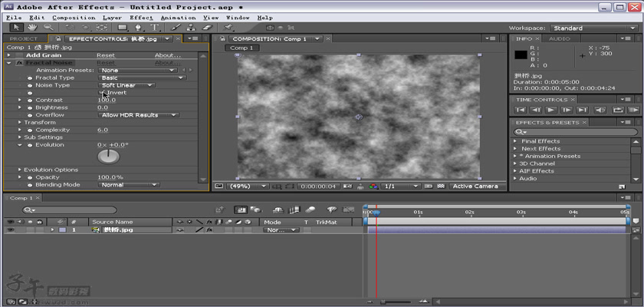
Task: Expand the Evolution Options group
Action: pyautogui.click(x=20, y=170)
